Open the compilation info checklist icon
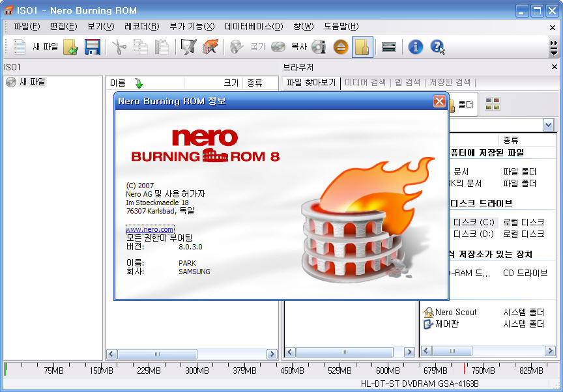563x392 pixels. click(188, 47)
